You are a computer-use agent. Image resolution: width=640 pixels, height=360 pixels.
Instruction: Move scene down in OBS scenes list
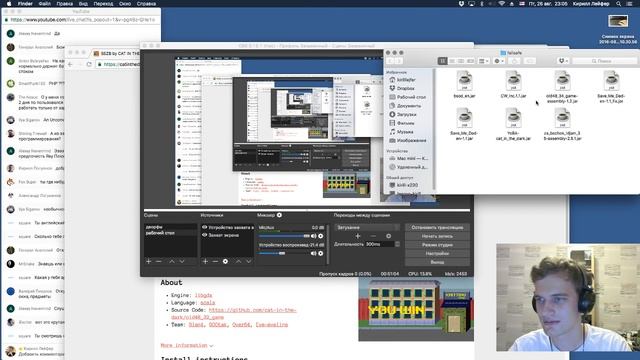click(182, 261)
